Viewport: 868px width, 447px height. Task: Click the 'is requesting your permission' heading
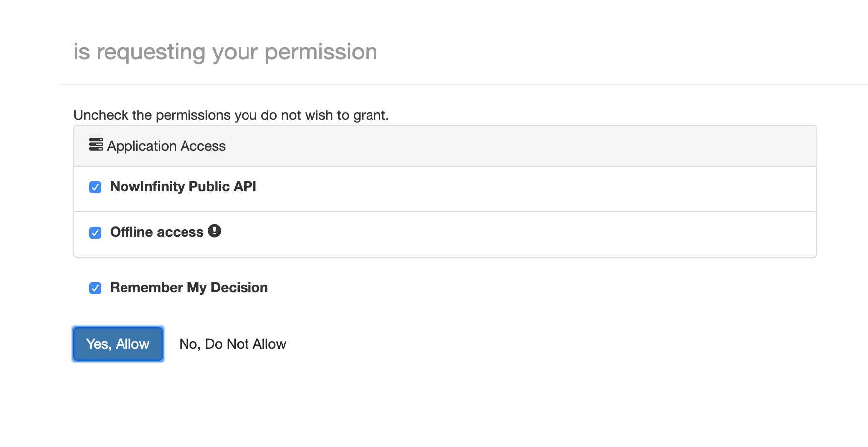(x=226, y=52)
